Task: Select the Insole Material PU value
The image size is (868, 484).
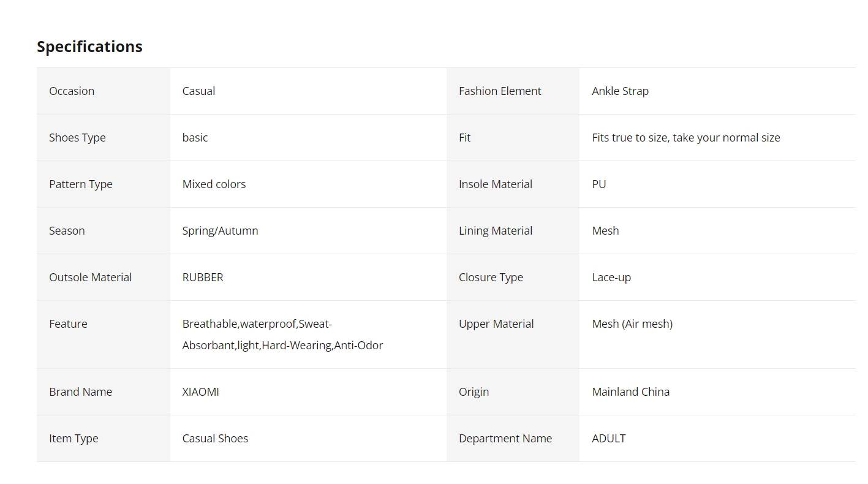Action: (x=599, y=184)
